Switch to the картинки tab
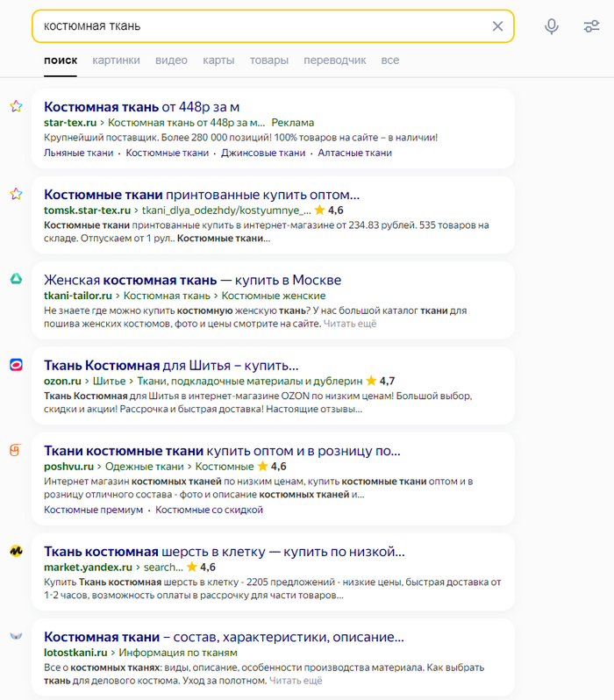 tap(116, 61)
